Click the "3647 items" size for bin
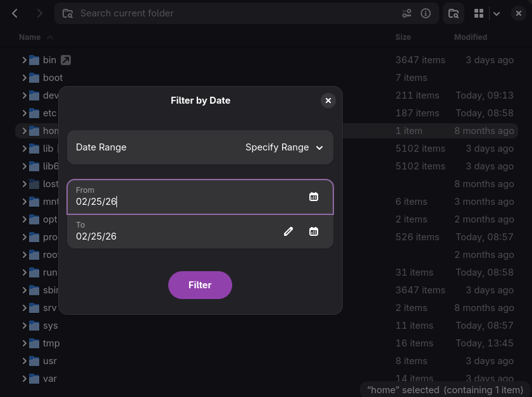The height and width of the screenshot is (397, 532). pyautogui.click(x=420, y=60)
